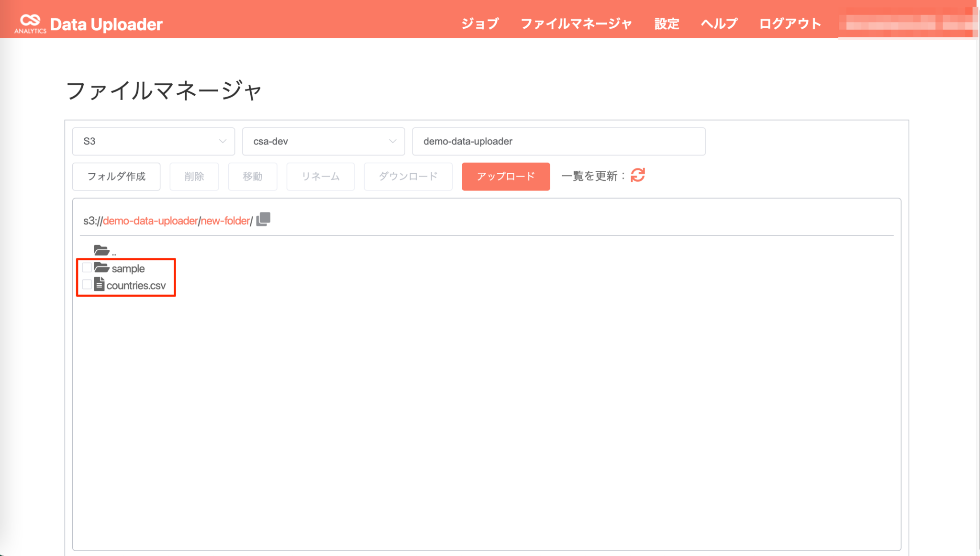This screenshot has height=556, width=980.
Task: Click the sample folder icon
Action: pos(101,268)
